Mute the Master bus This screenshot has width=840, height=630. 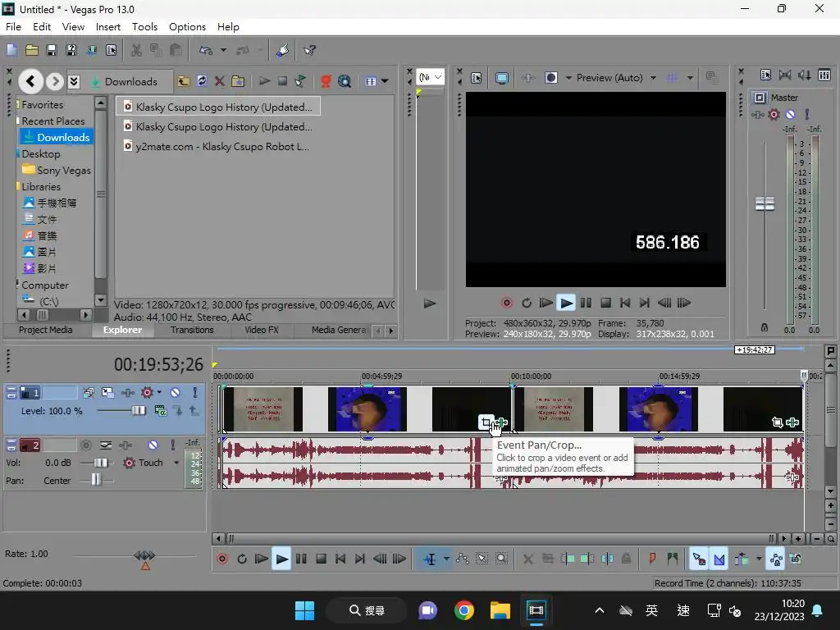pos(790,114)
